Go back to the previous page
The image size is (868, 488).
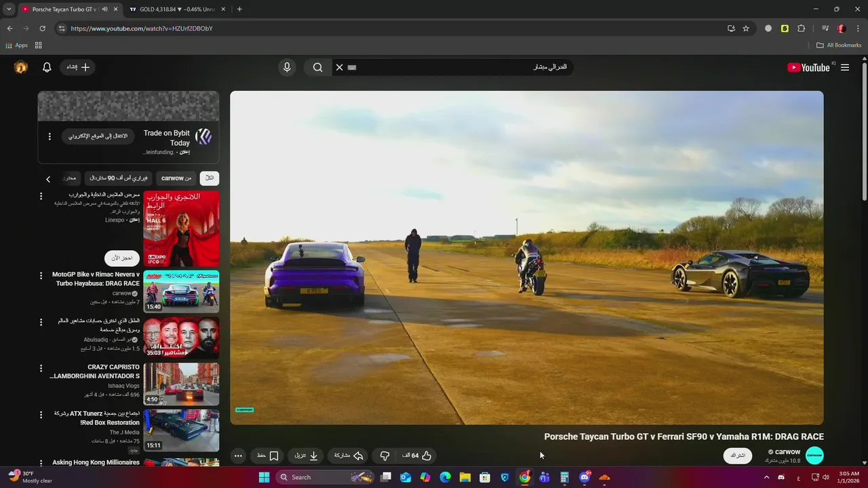click(9, 28)
